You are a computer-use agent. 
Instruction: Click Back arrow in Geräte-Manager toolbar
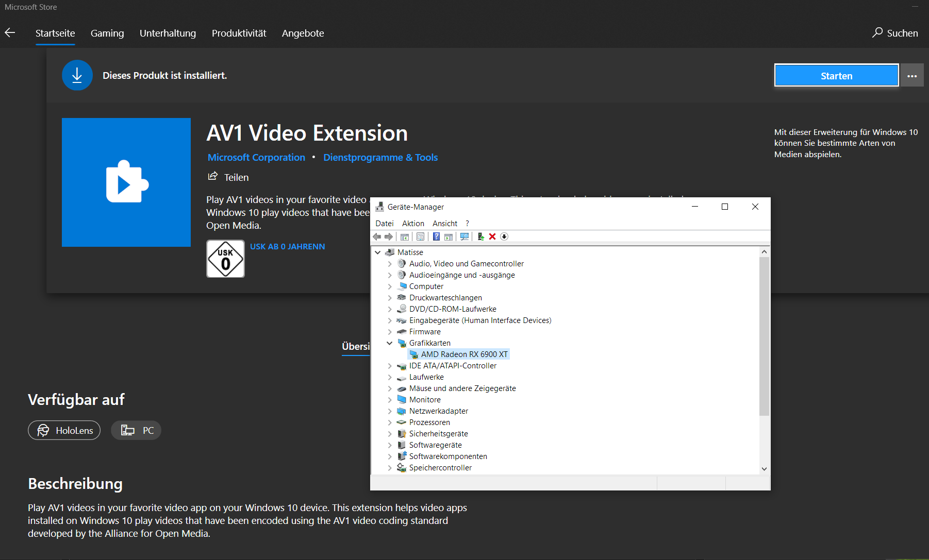377,236
